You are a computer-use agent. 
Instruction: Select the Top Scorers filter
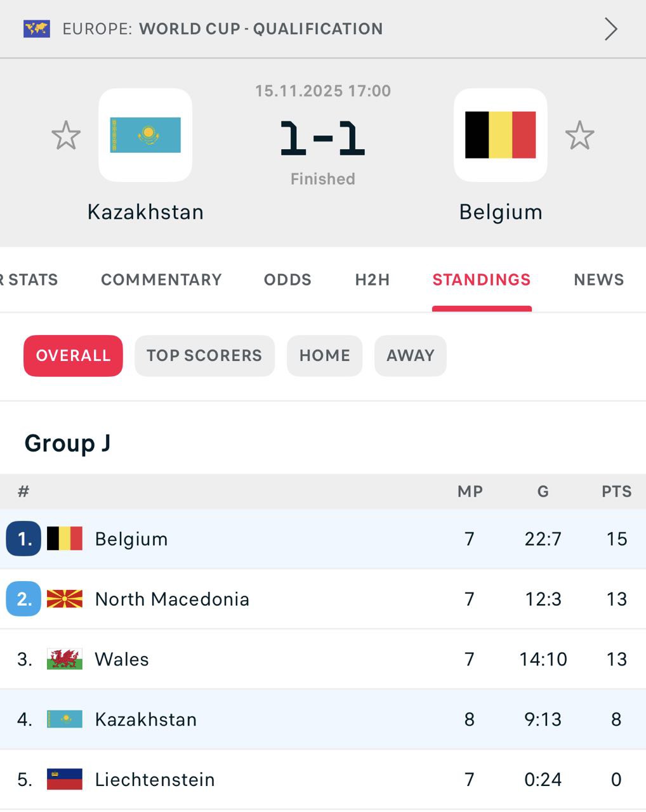point(204,355)
